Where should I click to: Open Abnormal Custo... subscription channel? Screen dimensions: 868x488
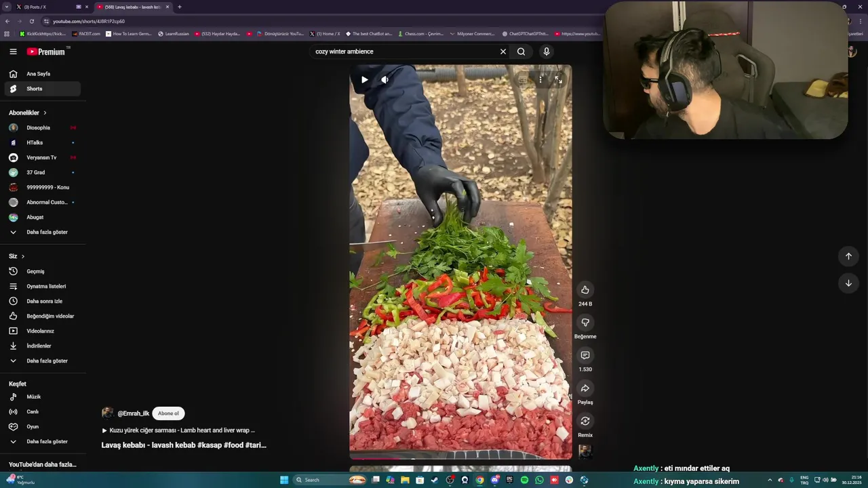[x=43, y=202]
